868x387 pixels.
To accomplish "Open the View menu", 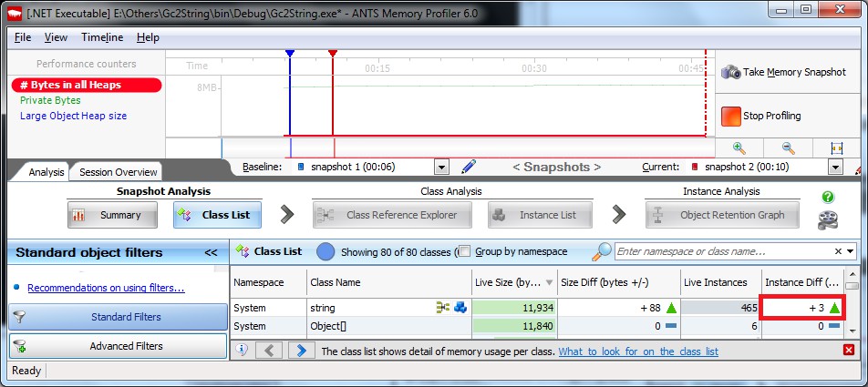I will (56, 37).
